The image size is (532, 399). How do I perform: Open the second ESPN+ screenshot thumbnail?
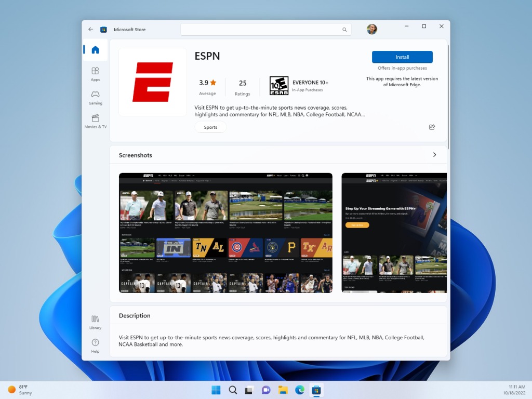tap(394, 233)
